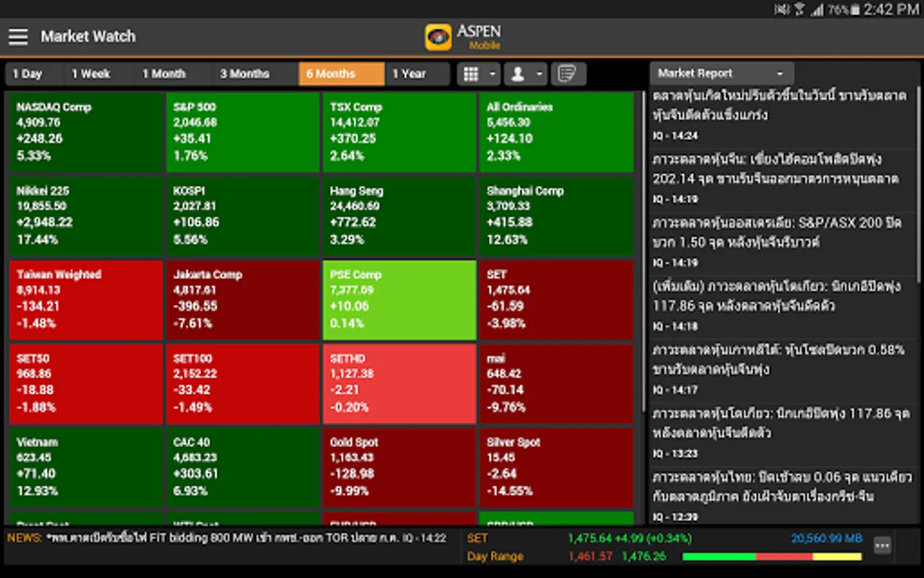Open the Hang Seng tile
This screenshot has height=578, width=924.
point(400,216)
